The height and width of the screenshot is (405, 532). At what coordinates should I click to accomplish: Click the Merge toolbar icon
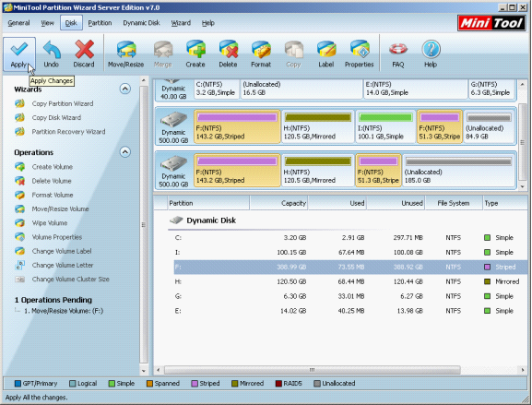(x=163, y=54)
